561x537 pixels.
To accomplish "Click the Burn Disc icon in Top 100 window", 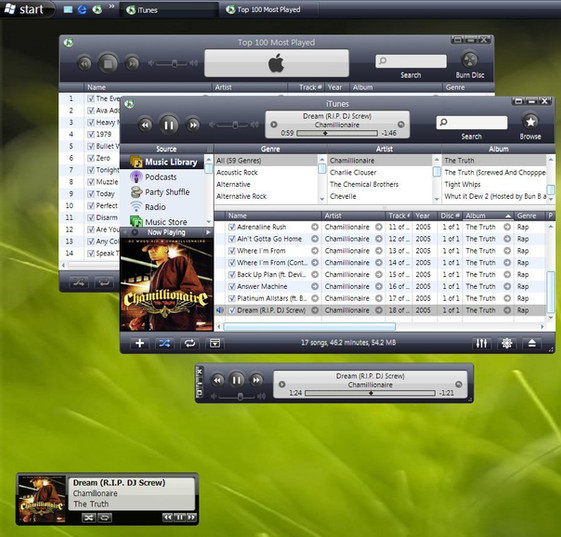I will [x=469, y=60].
